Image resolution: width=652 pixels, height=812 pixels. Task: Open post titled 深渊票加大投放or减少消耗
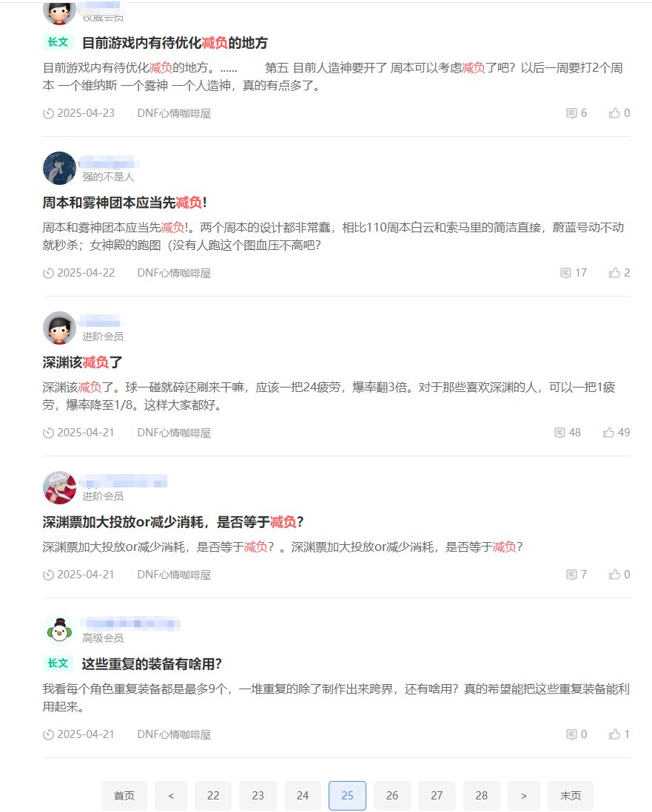coord(173,522)
